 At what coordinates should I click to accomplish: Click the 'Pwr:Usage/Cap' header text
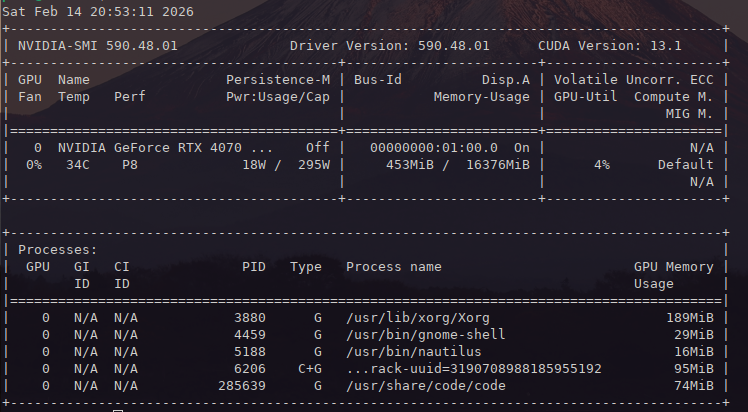click(278, 97)
